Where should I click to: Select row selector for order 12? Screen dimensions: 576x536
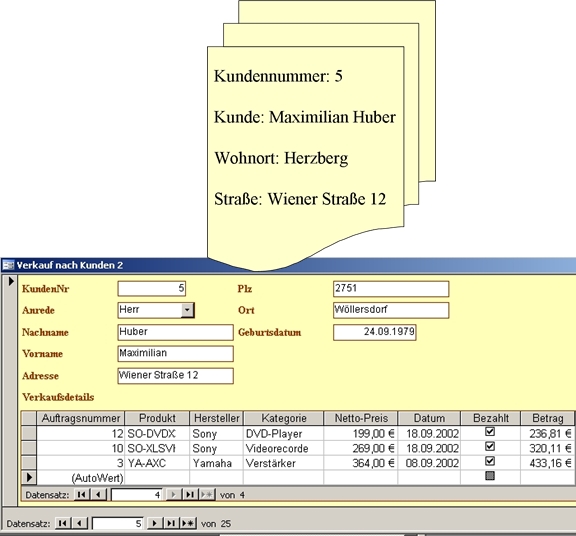29,433
